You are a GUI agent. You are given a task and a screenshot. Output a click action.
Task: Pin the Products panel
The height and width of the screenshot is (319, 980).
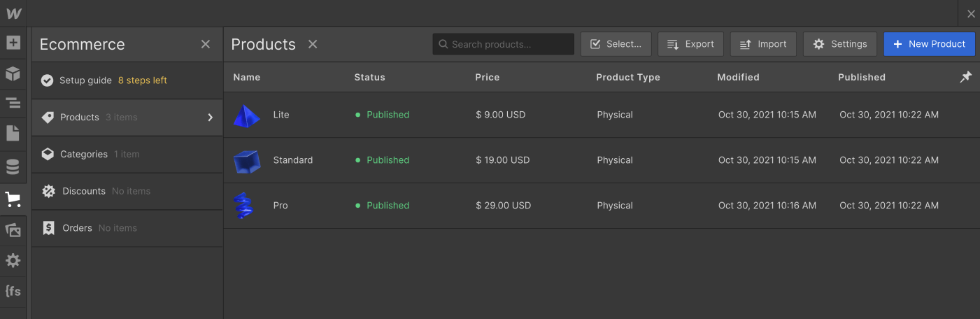pyautogui.click(x=965, y=77)
